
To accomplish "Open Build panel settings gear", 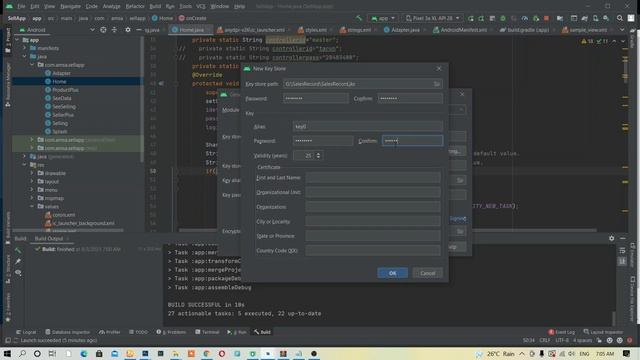I will coord(611,238).
